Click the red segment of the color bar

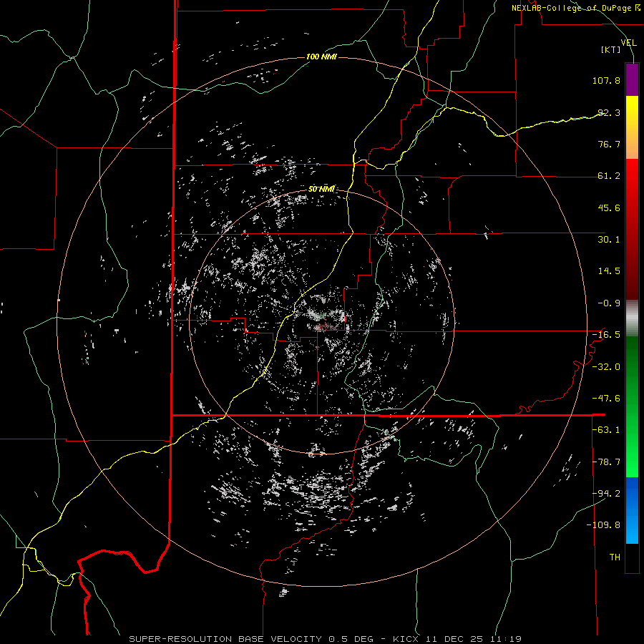(632, 229)
